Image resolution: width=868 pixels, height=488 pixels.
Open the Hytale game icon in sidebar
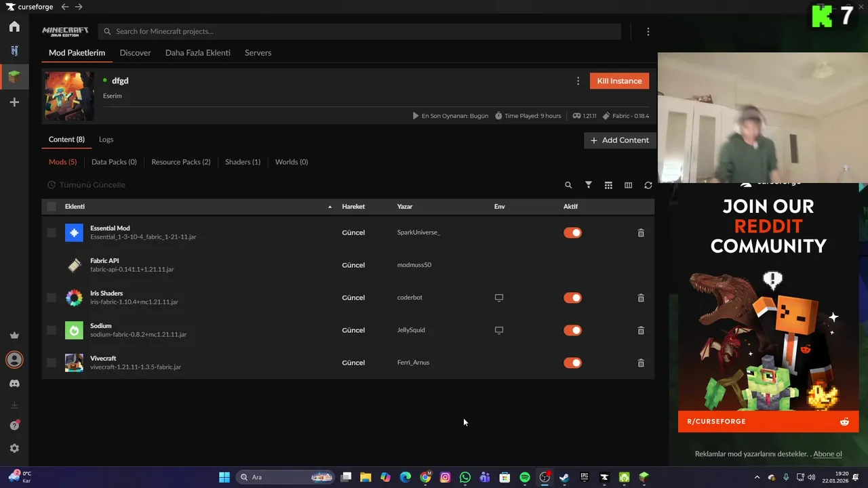pyautogui.click(x=14, y=51)
